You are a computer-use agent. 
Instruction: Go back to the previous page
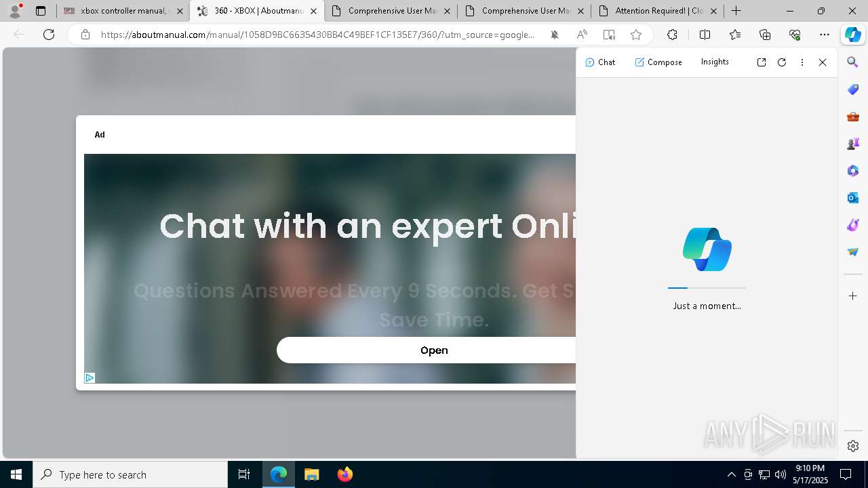coord(19,35)
